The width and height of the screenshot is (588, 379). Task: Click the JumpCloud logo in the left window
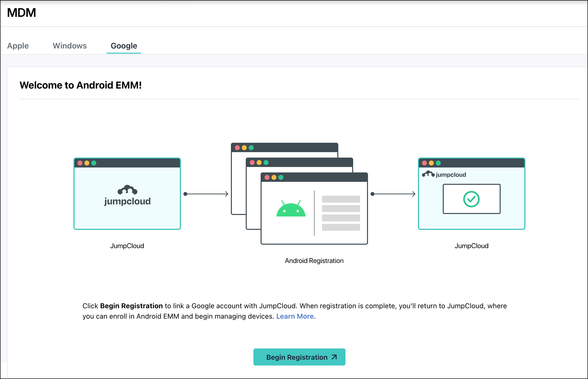(127, 195)
